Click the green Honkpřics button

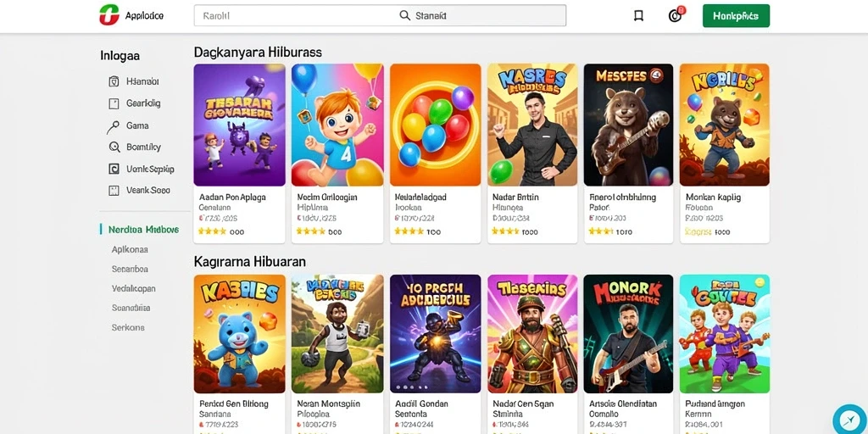(736, 16)
